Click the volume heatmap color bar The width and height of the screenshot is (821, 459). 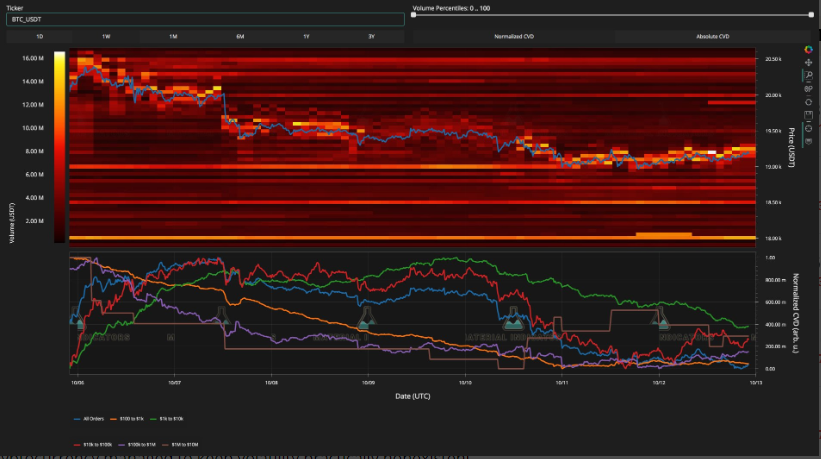(60, 147)
